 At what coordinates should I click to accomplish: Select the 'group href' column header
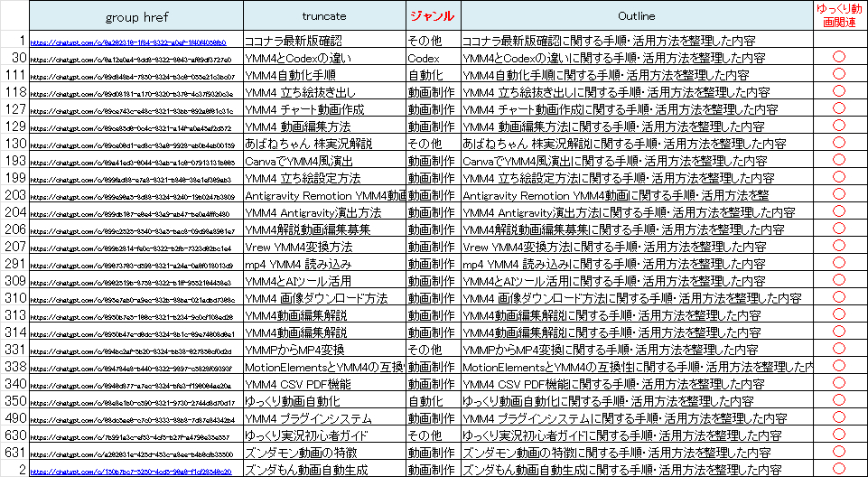pos(136,16)
